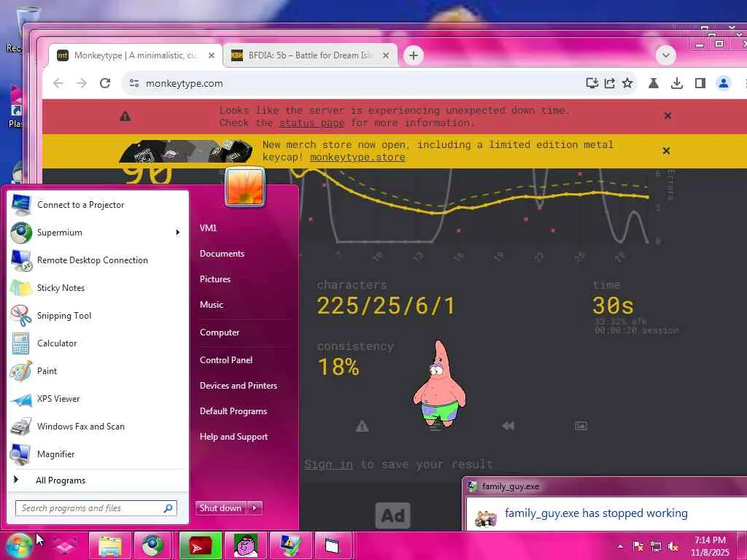Open Computer in Start menu
This screenshot has width=747, height=560.
coord(219,332)
